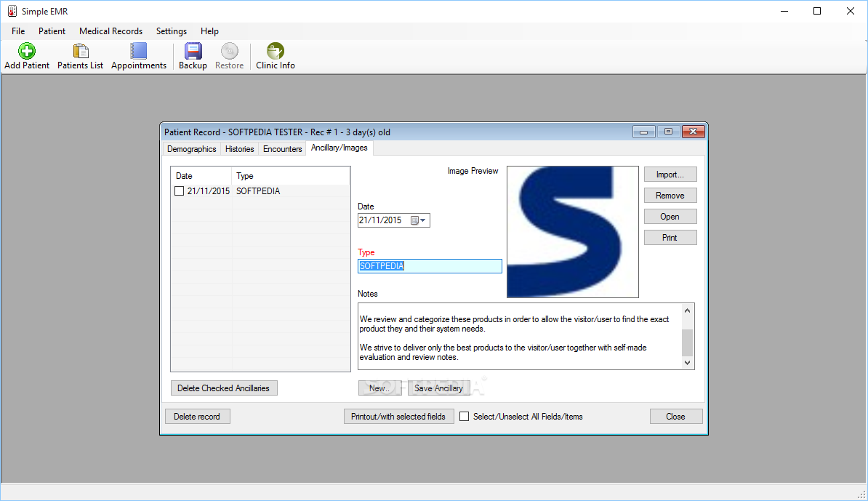The width and height of the screenshot is (868, 501).
Task: Click inside the Notes text area
Action: tap(519, 336)
